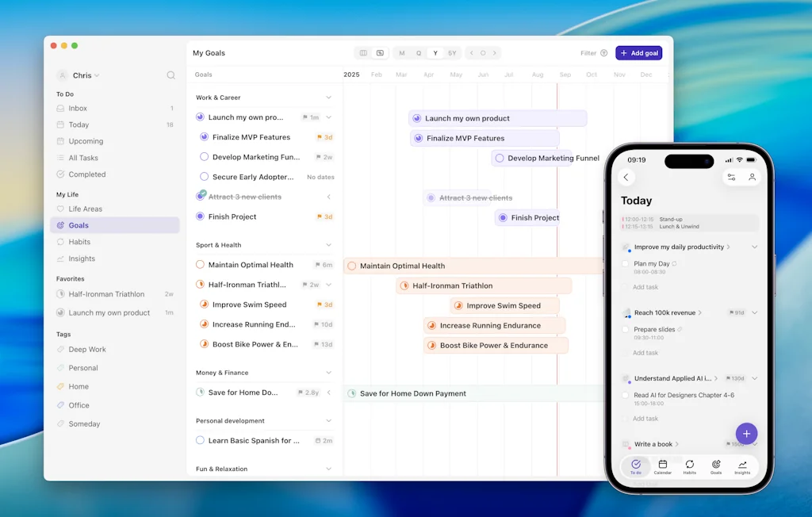This screenshot has height=517, width=812.
Task: Tap the purple plus floating button
Action: point(746,434)
